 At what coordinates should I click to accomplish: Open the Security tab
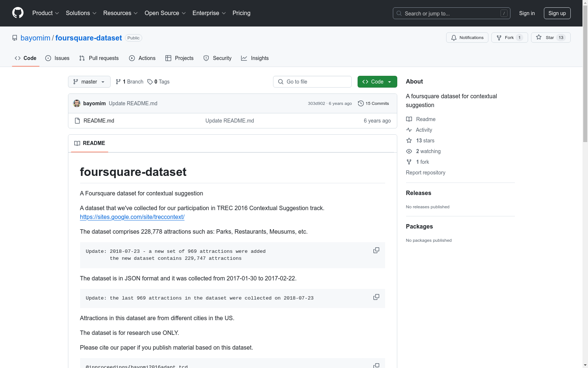point(218,58)
